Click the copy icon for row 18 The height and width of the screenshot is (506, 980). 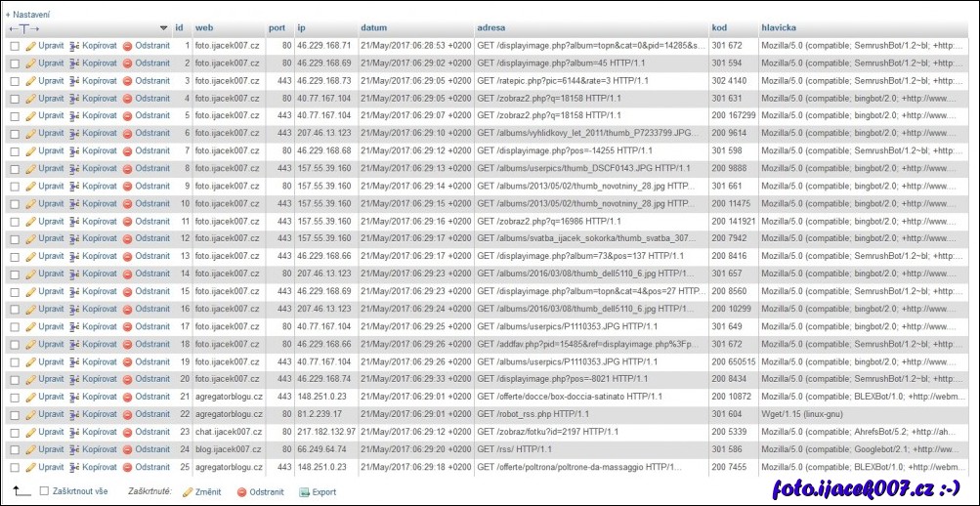click(74, 345)
